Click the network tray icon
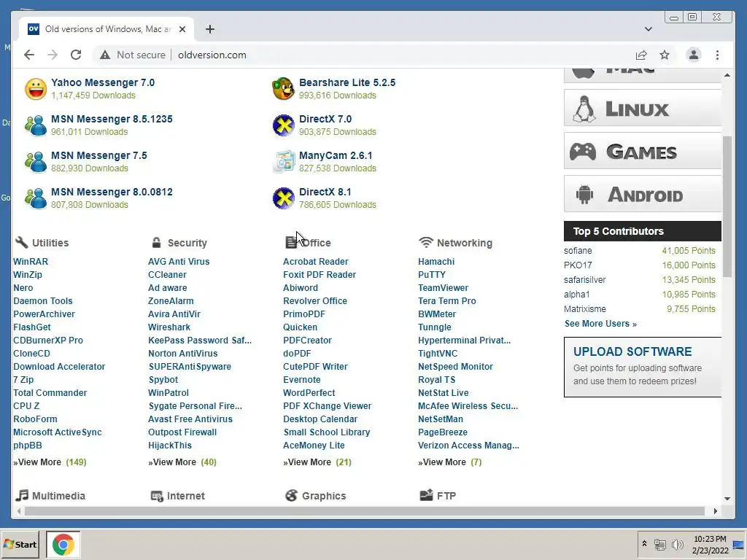This screenshot has height=560, width=747. [x=659, y=544]
